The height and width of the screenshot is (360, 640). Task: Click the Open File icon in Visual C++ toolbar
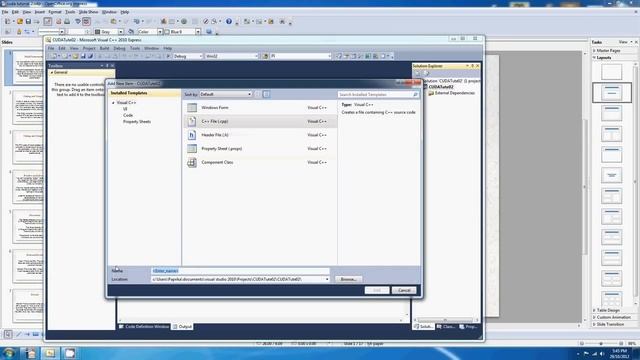tap(76, 56)
